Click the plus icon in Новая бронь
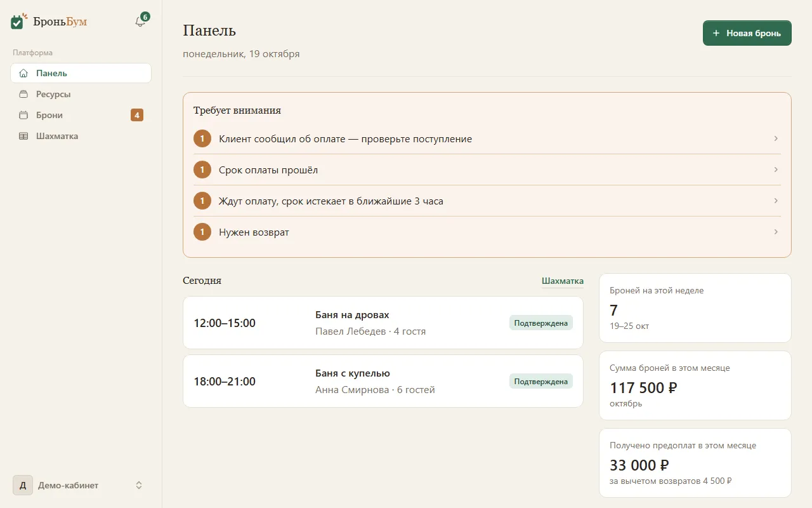812x508 pixels. click(x=716, y=33)
